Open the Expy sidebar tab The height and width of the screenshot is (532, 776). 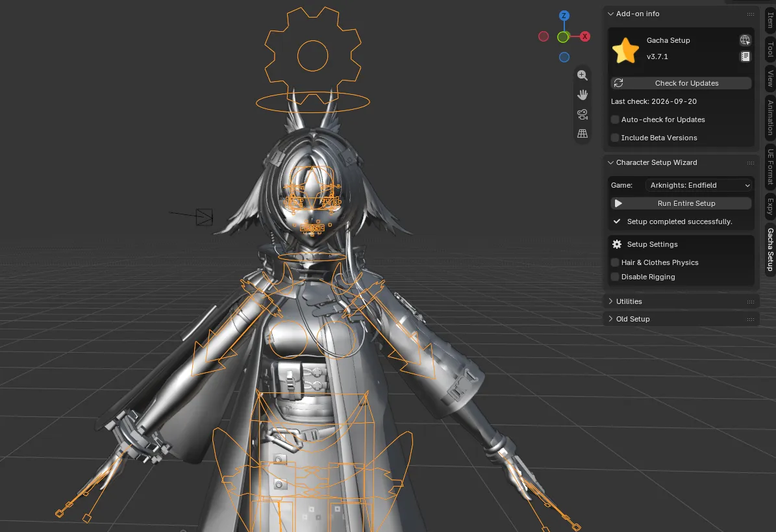point(770,206)
